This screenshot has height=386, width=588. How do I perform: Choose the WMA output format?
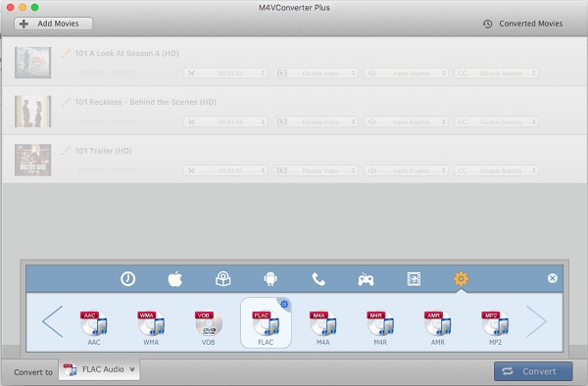tap(151, 327)
